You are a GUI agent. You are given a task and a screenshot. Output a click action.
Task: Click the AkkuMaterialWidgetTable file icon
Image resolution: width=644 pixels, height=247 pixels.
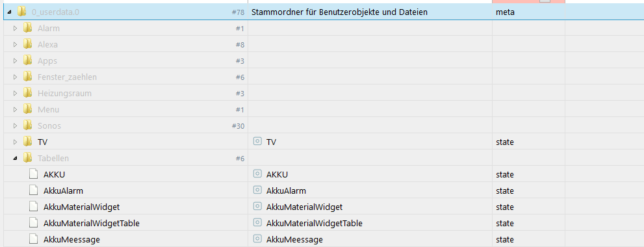coord(34,223)
